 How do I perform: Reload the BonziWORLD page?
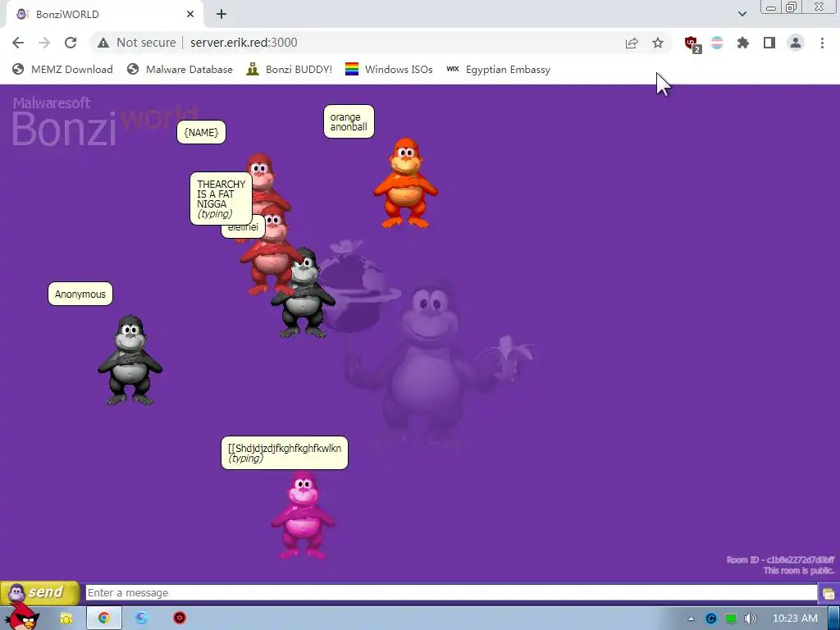pos(71,43)
